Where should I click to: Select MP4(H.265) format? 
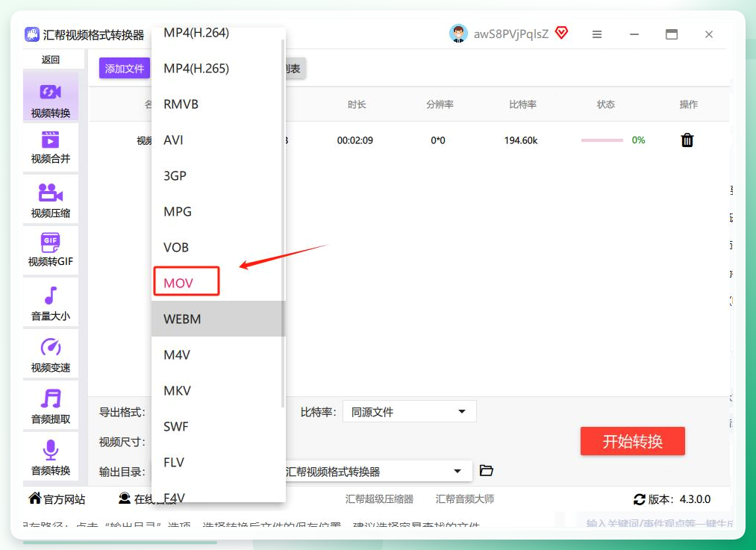pyautogui.click(x=218, y=69)
